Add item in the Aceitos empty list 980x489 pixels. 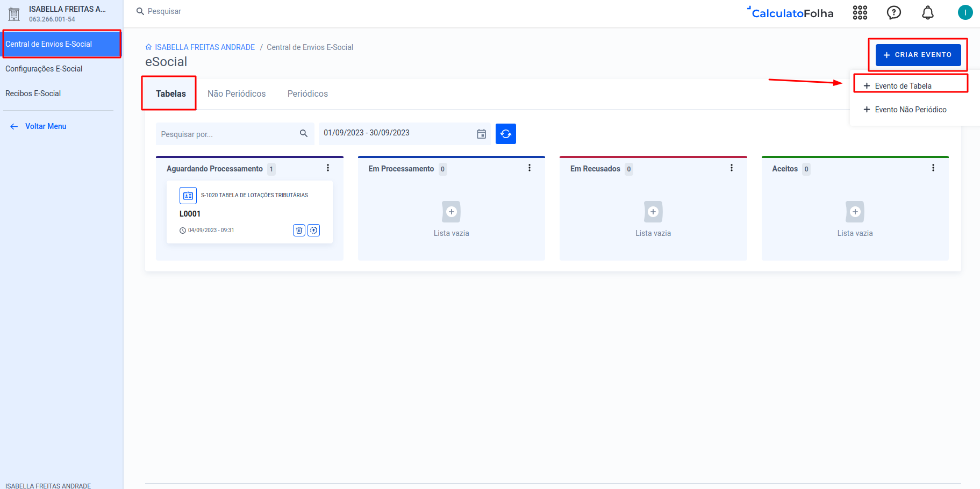click(x=855, y=212)
